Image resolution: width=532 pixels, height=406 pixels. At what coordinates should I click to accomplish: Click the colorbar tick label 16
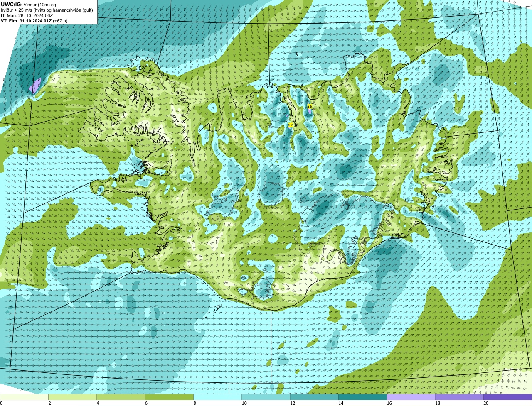coord(389,403)
